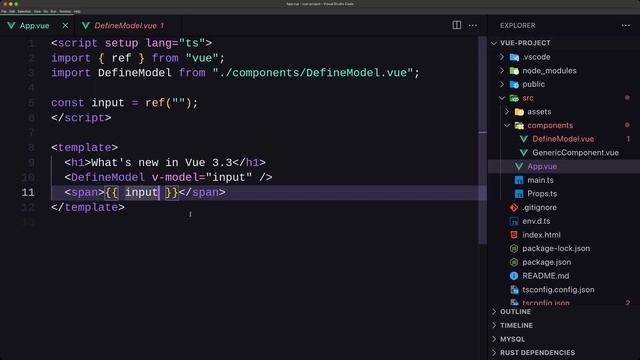640x360 pixels.
Task: Click the .vscode folder icon
Action: [x=514, y=57]
